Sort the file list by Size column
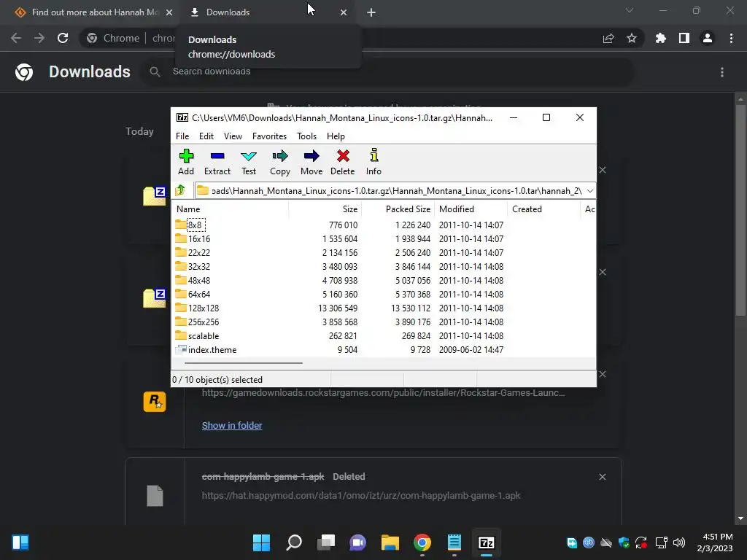The width and height of the screenshot is (747, 560). point(325,209)
